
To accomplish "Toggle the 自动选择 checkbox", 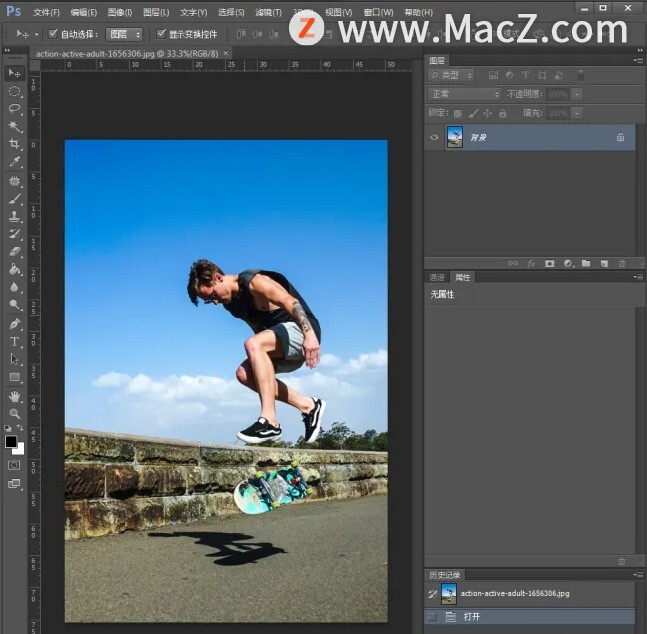I will click(x=53, y=34).
